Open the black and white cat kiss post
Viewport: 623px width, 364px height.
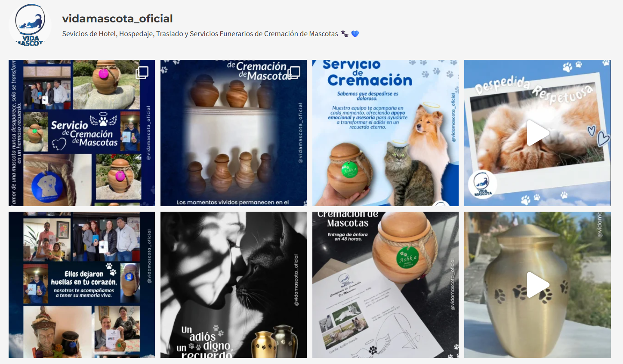click(x=234, y=285)
